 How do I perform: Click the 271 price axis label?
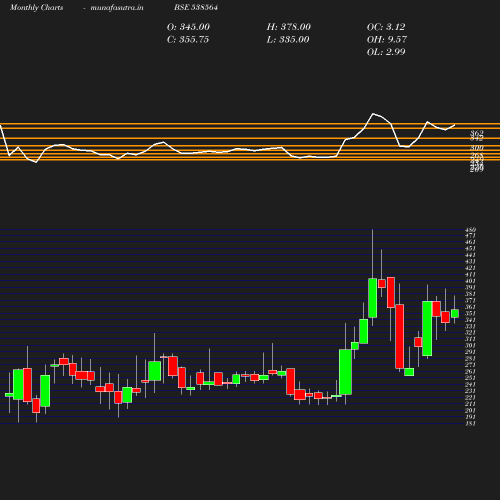(x=470, y=365)
